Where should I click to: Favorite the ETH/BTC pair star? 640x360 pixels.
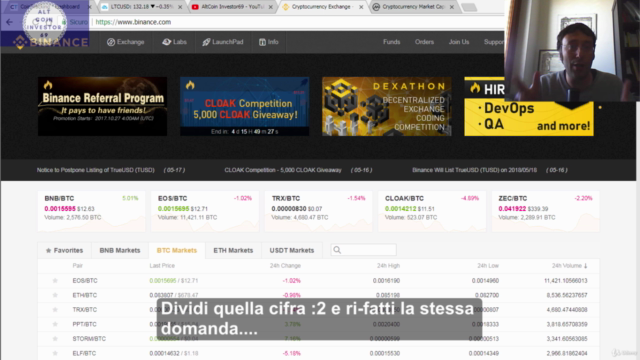tap(55, 295)
